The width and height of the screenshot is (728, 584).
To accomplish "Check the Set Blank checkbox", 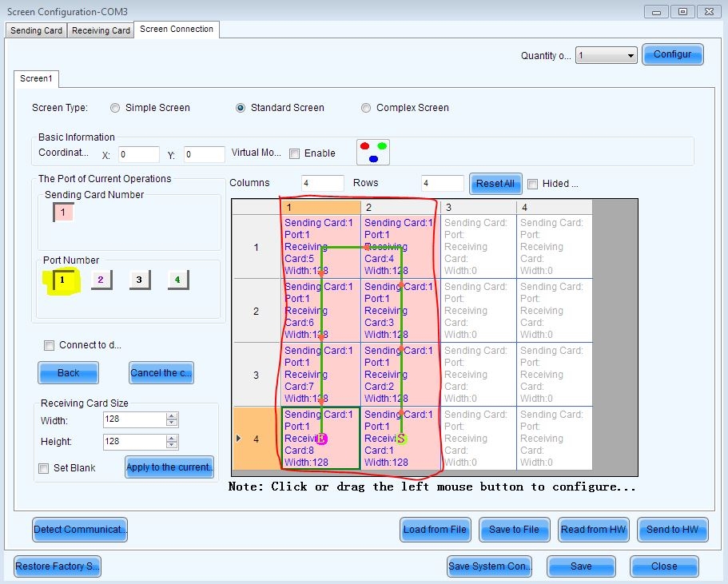I will [44, 468].
